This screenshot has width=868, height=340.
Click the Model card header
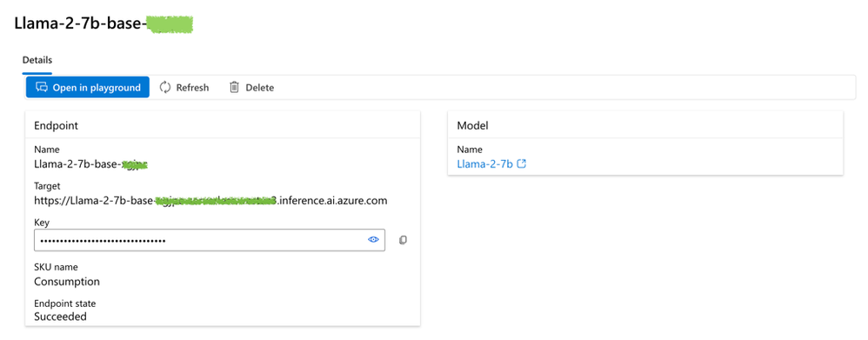473,126
